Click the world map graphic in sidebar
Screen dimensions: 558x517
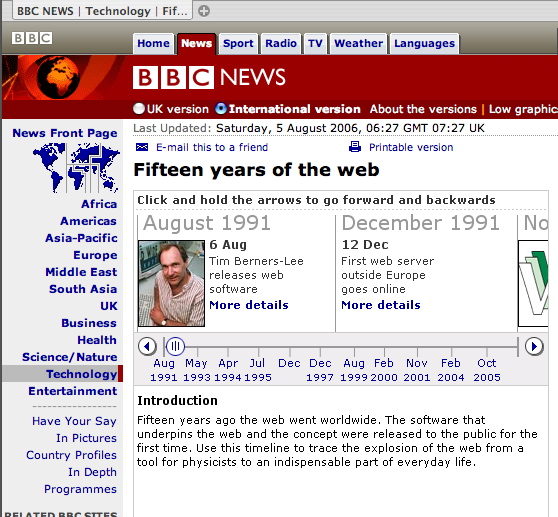coord(76,167)
